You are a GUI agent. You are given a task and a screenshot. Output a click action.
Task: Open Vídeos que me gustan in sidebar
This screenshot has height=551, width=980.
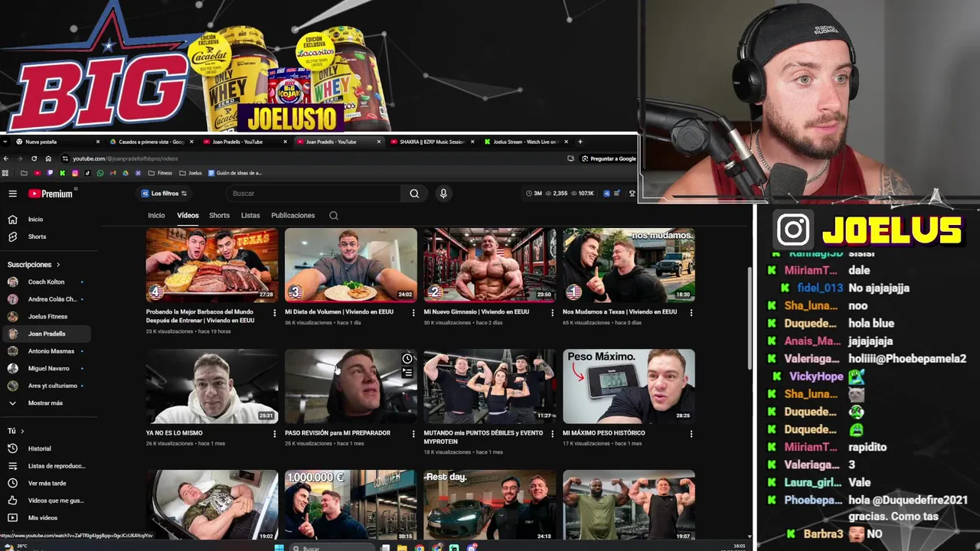45,500
